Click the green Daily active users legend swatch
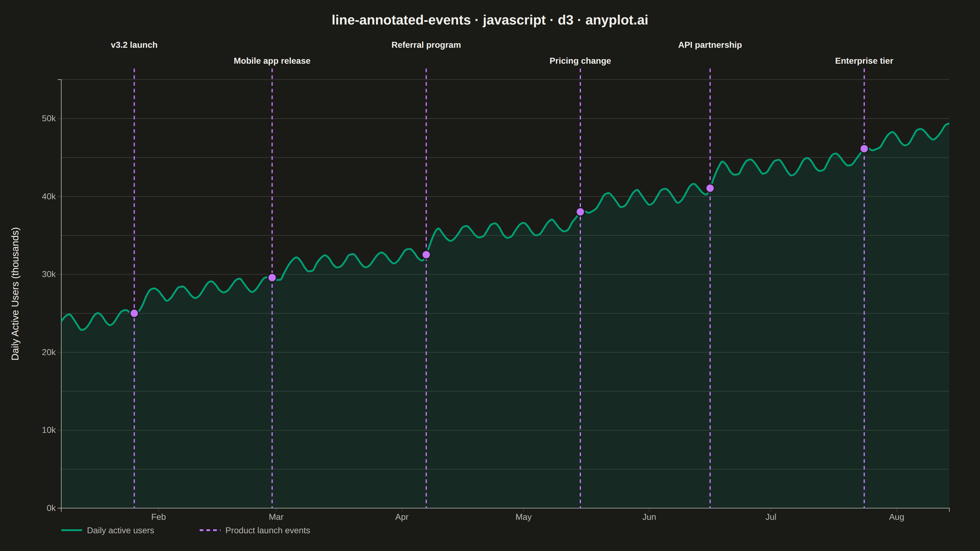980x551 pixels. click(72, 530)
